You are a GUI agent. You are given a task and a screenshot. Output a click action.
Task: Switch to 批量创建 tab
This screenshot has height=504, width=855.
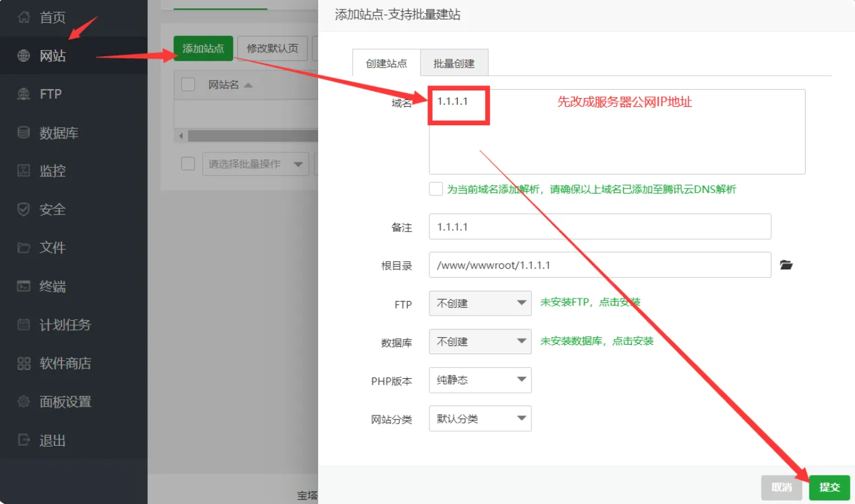[x=454, y=63]
